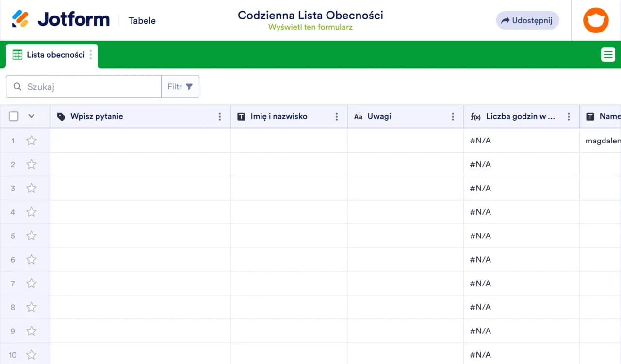Expand the row selection chevron dropdown
Screen dimensions: 621x364
click(32, 116)
